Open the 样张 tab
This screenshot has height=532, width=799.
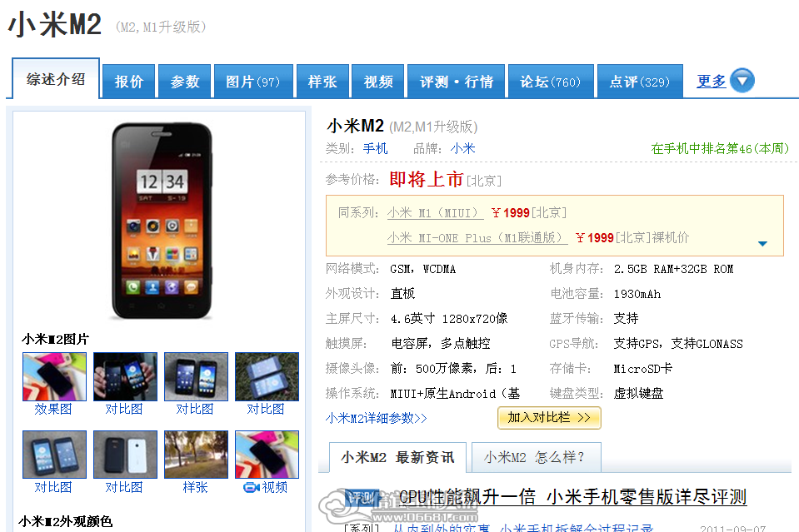point(322,82)
